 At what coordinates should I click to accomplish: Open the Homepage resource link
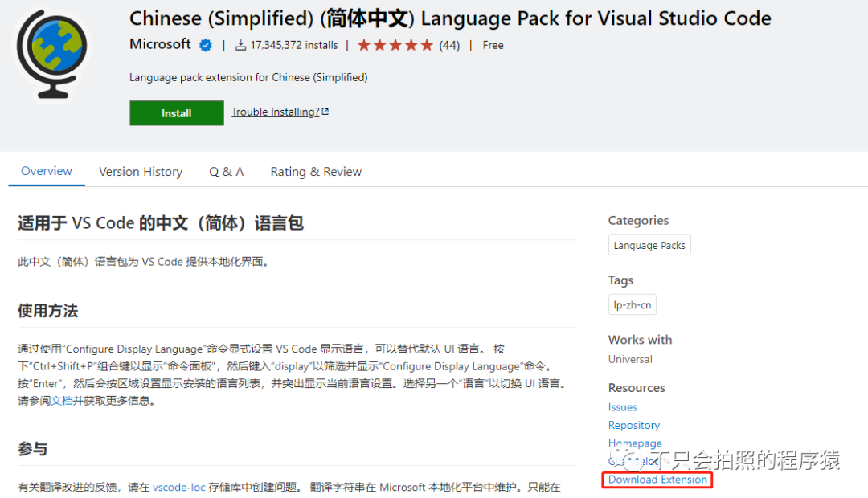(x=635, y=443)
